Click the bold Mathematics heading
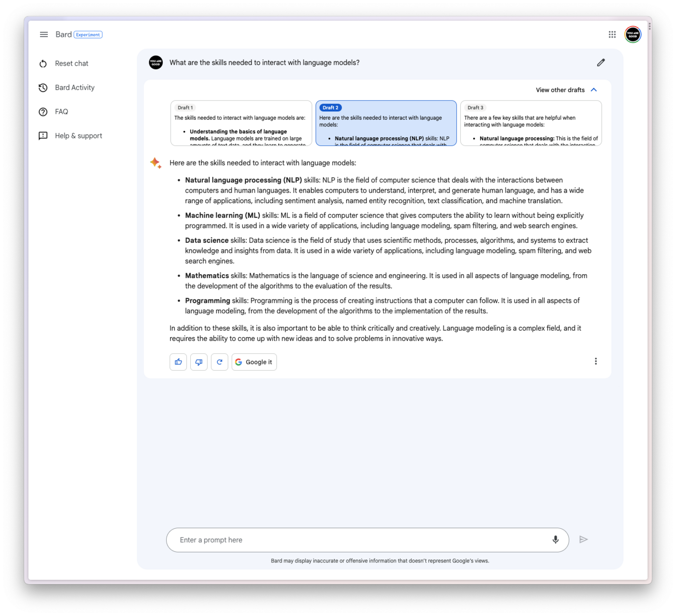The width and height of the screenshot is (676, 616). [207, 276]
